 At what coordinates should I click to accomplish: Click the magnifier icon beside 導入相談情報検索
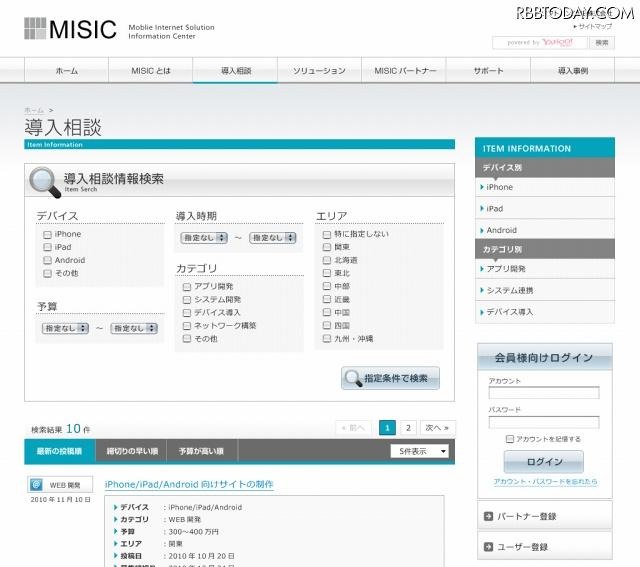pos(44,182)
